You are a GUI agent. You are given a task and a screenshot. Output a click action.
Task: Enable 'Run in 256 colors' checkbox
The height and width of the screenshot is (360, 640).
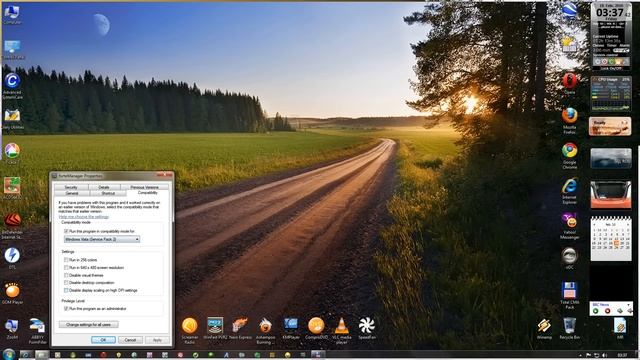(x=66, y=260)
